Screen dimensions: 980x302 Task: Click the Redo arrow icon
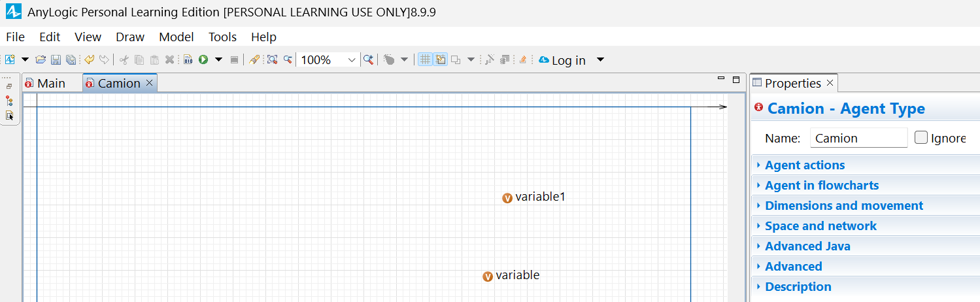(x=104, y=59)
